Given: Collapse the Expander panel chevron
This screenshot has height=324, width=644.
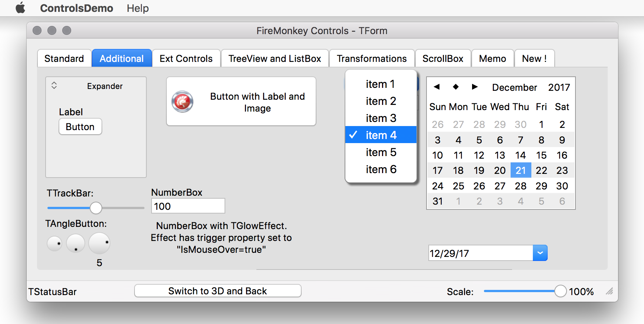Looking at the screenshot, I should tap(54, 86).
